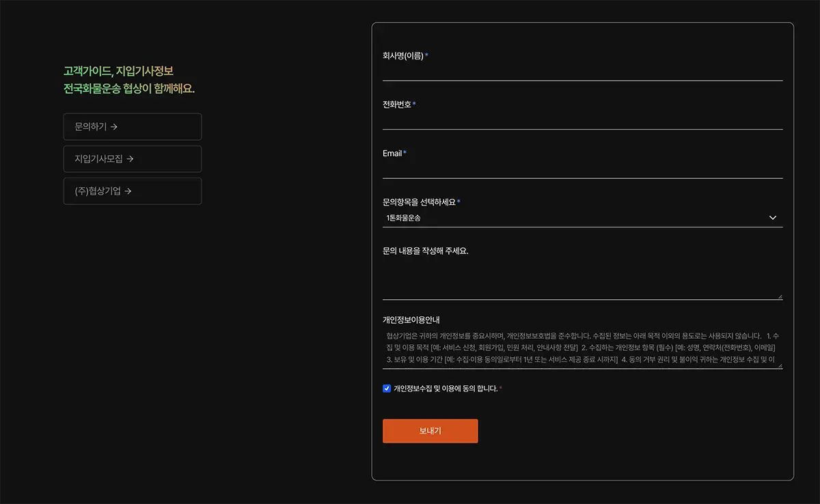Viewport: 820px width, 504px height.
Task: Focus the 전화번호 input field
Action: (x=582, y=120)
